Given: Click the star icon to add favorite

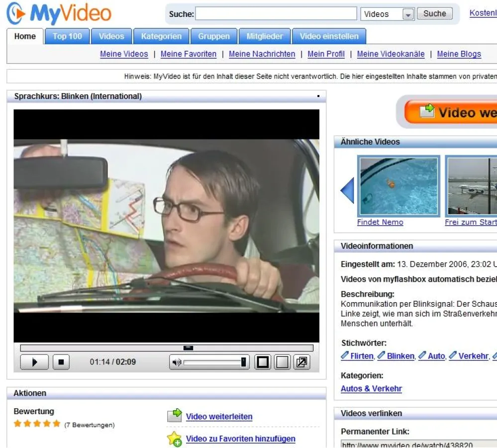Looking at the screenshot, I should pyautogui.click(x=174, y=439).
